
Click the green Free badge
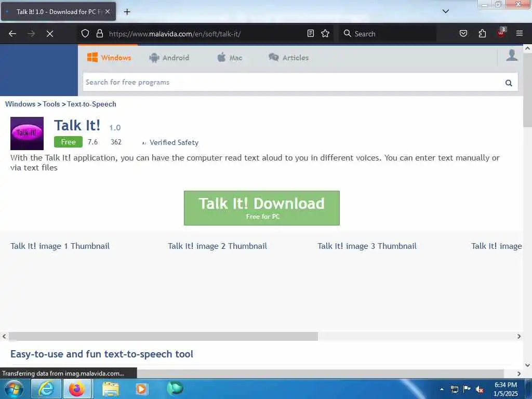pyautogui.click(x=68, y=142)
